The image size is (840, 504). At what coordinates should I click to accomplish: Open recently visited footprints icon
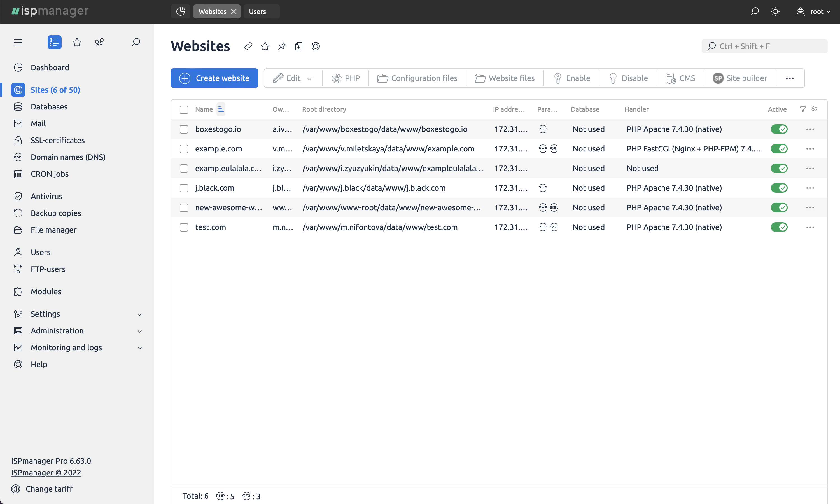pyautogui.click(x=99, y=42)
